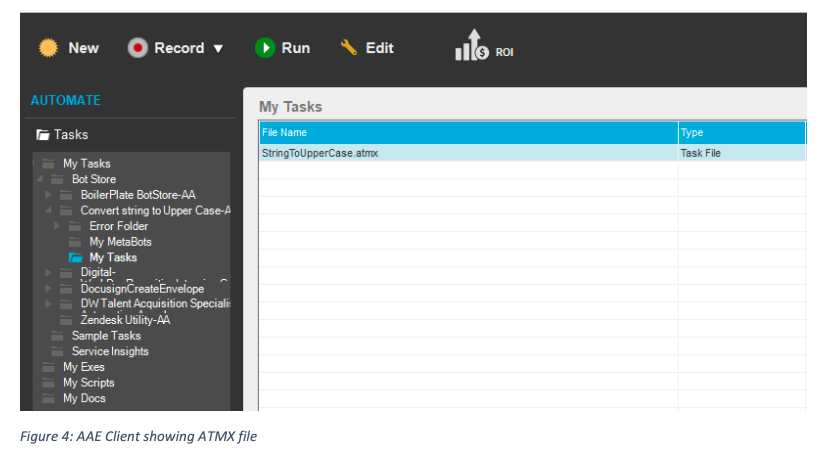The image size is (829, 452).
Task: Open the AUTOMATE section heading
Action: [x=66, y=100]
